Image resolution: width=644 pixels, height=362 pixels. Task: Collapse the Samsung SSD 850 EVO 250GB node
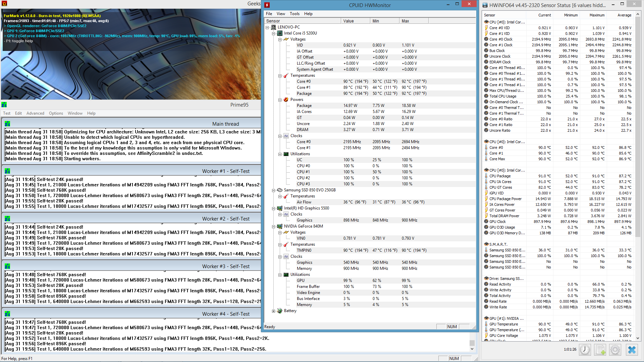[273, 190]
